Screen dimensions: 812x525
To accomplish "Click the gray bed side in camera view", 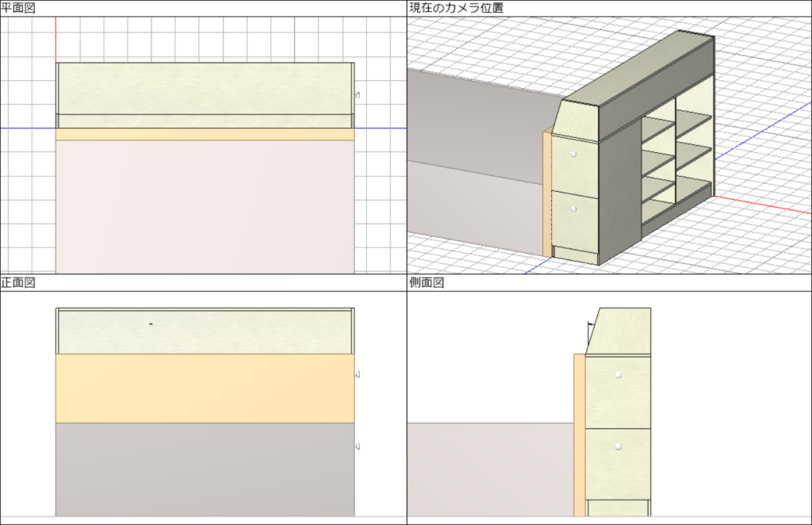I will [476, 119].
